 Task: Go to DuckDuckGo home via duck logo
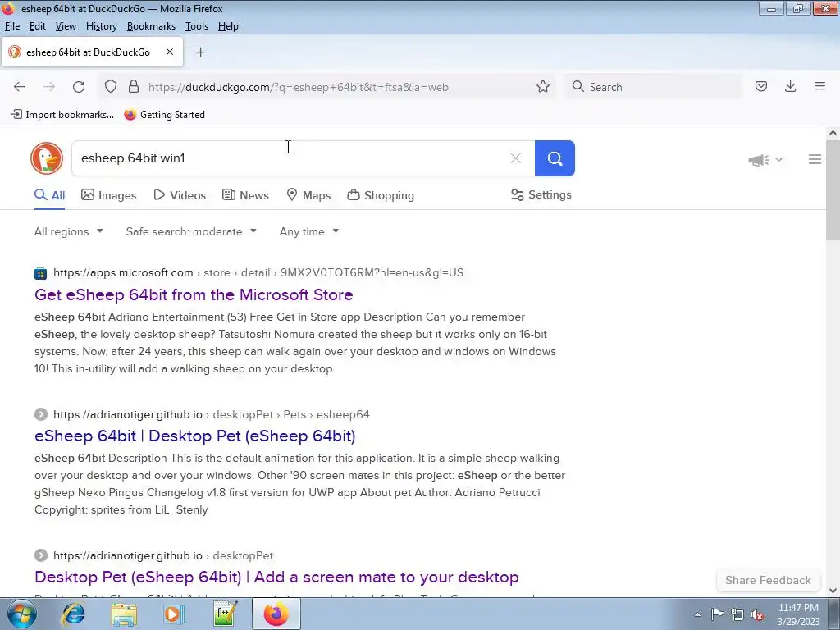[x=47, y=158]
